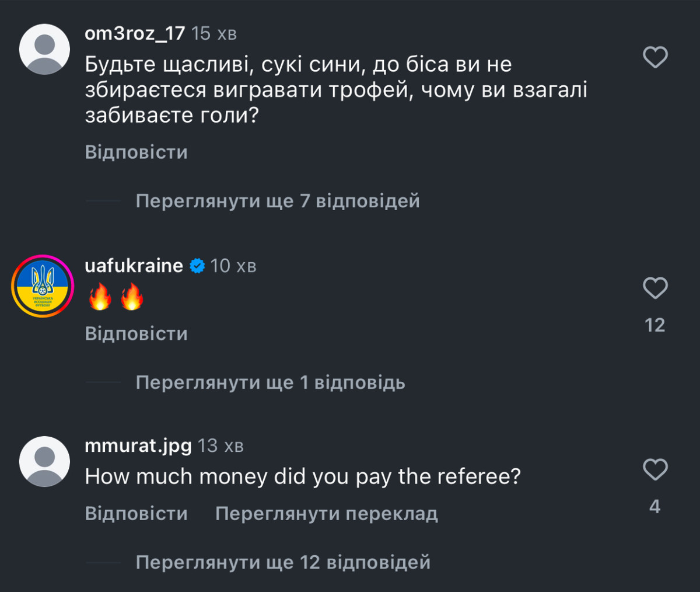The image size is (700, 592).
Task: Click the 12 likes count on uafukraine comment
Action: click(654, 325)
